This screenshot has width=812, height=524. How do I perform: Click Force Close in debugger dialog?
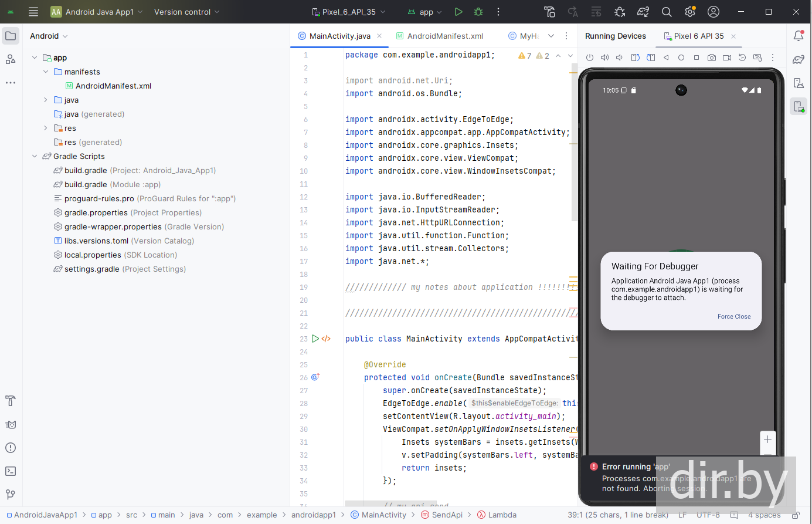(734, 316)
